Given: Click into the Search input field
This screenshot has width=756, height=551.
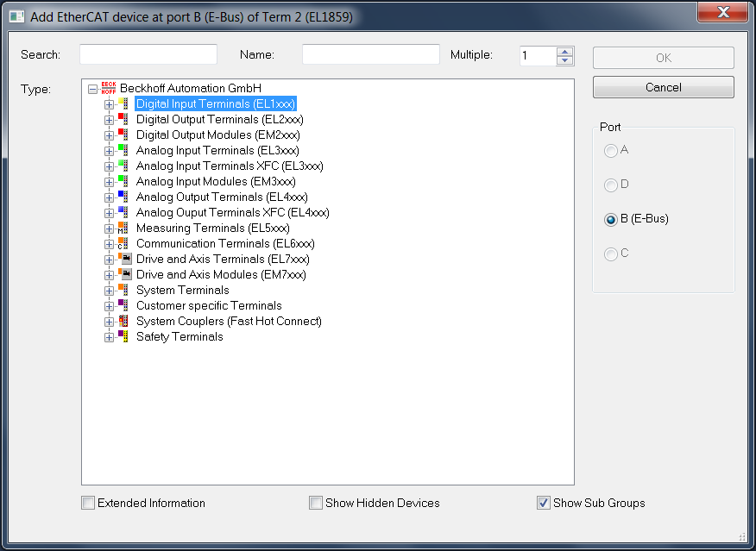Looking at the screenshot, I should [148, 54].
